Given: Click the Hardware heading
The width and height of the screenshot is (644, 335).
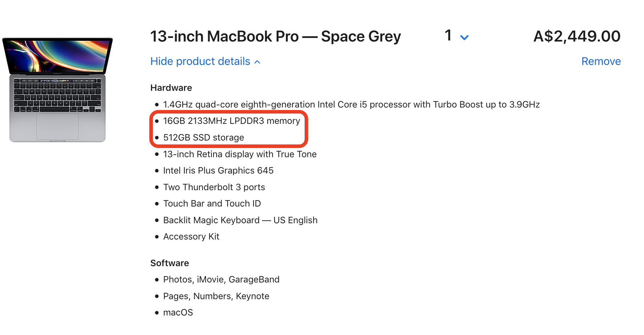Looking at the screenshot, I should [171, 88].
